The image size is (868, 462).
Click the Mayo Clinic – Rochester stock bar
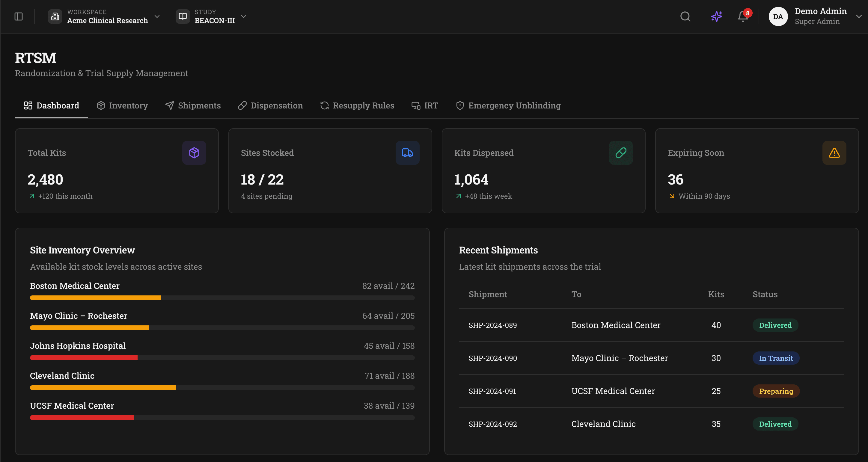click(222, 328)
